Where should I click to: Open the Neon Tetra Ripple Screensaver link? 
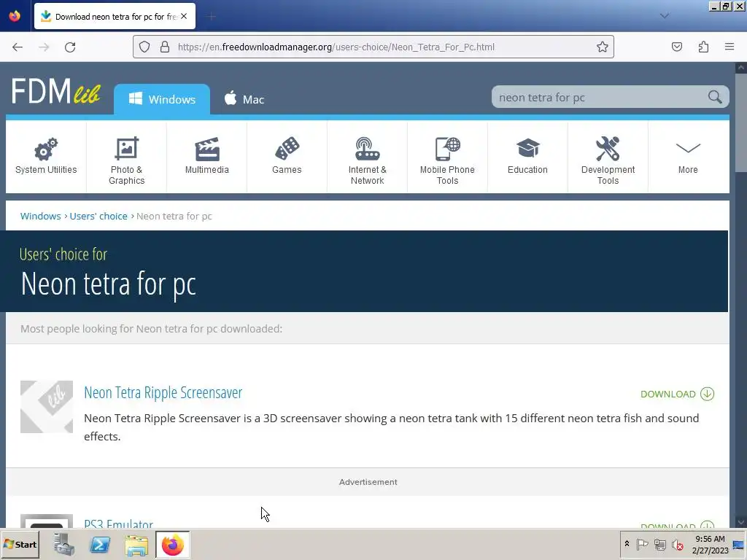[x=163, y=392]
